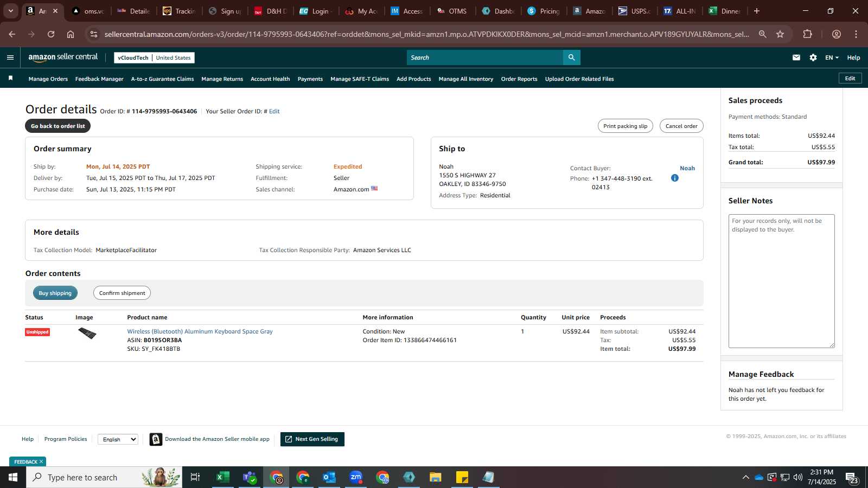The width and height of the screenshot is (868, 488).
Task: Open Manage All Inventory
Action: (x=466, y=79)
